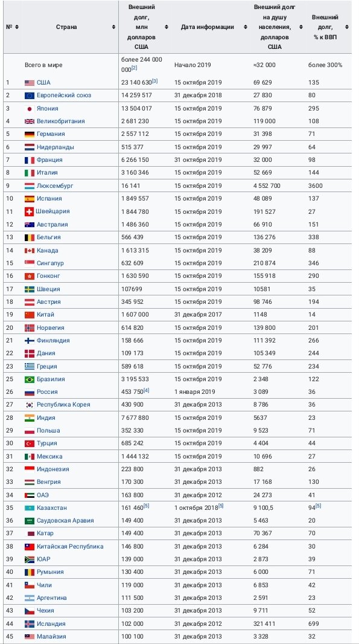Expand sort order for Внешний долг % к ВВП

(346, 27)
